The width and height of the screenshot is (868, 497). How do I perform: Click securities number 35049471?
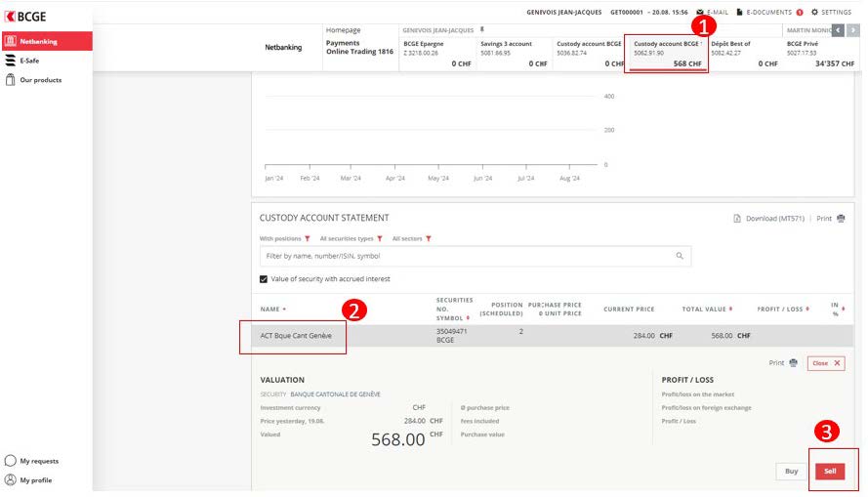coord(452,331)
